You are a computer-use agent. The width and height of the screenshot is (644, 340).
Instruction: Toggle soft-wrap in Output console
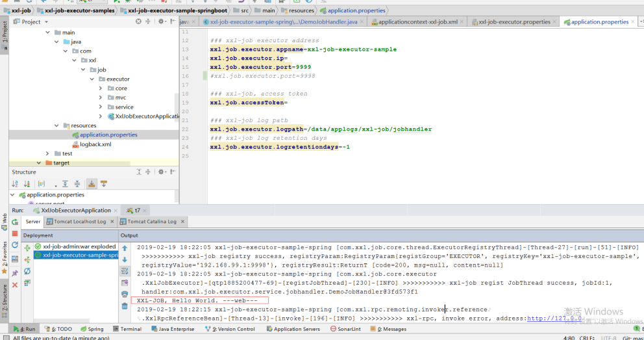click(125, 271)
